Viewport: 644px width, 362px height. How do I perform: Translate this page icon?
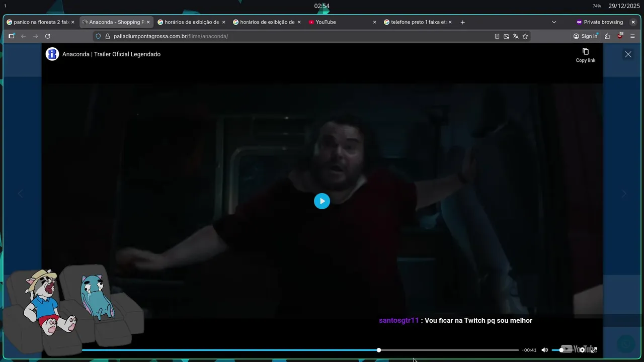pos(516,36)
